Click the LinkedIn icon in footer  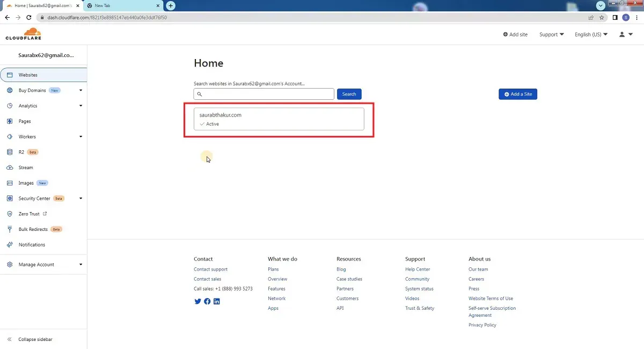217,301
